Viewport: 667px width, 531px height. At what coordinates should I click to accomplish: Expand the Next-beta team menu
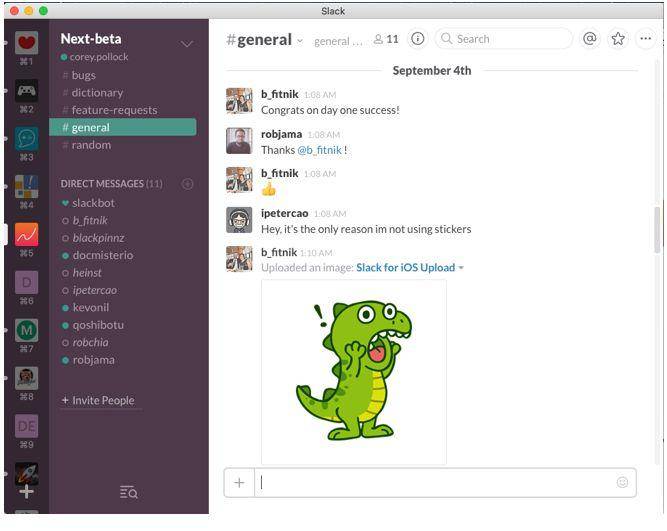point(187,44)
